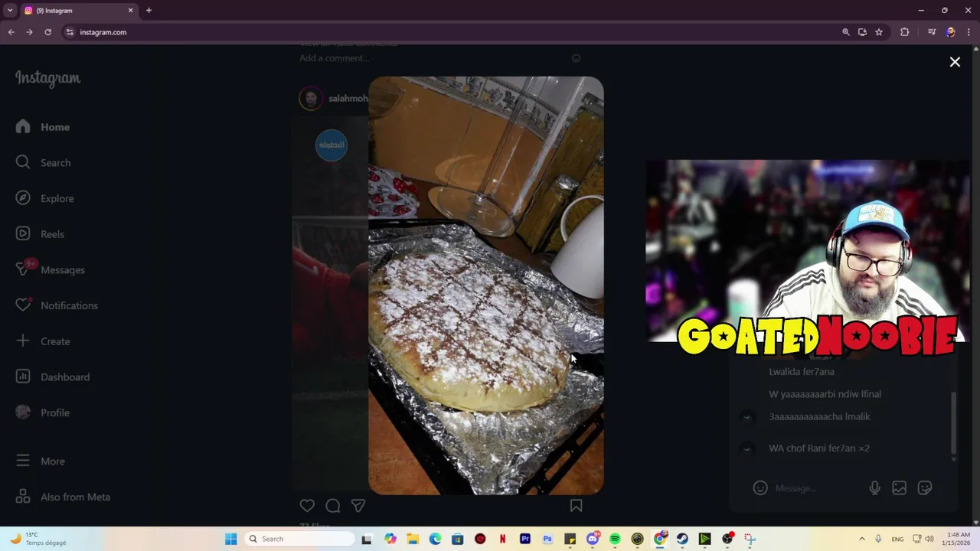The width and height of the screenshot is (980, 551).
Task: Click message '3aaaaaaaaaaacha lmalik'
Action: [x=819, y=416]
